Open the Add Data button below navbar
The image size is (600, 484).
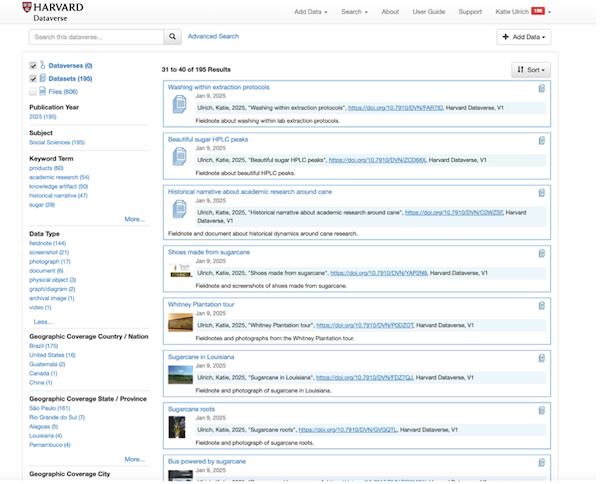coord(523,37)
